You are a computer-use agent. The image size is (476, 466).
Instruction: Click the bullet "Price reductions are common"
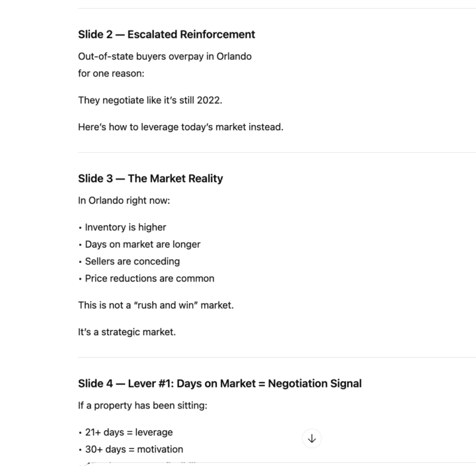coord(149,279)
